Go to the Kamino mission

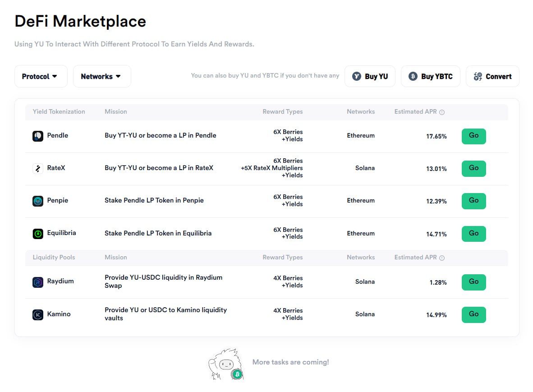click(x=473, y=315)
